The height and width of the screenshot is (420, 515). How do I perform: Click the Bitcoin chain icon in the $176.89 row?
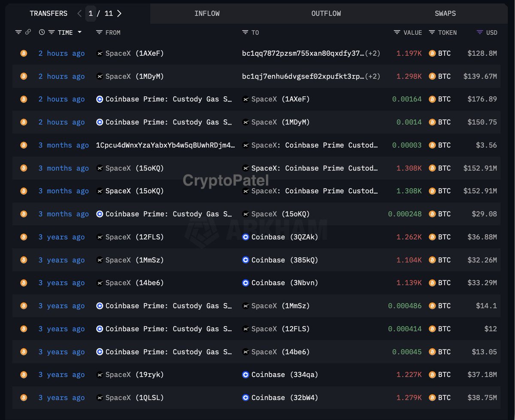coord(24,99)
